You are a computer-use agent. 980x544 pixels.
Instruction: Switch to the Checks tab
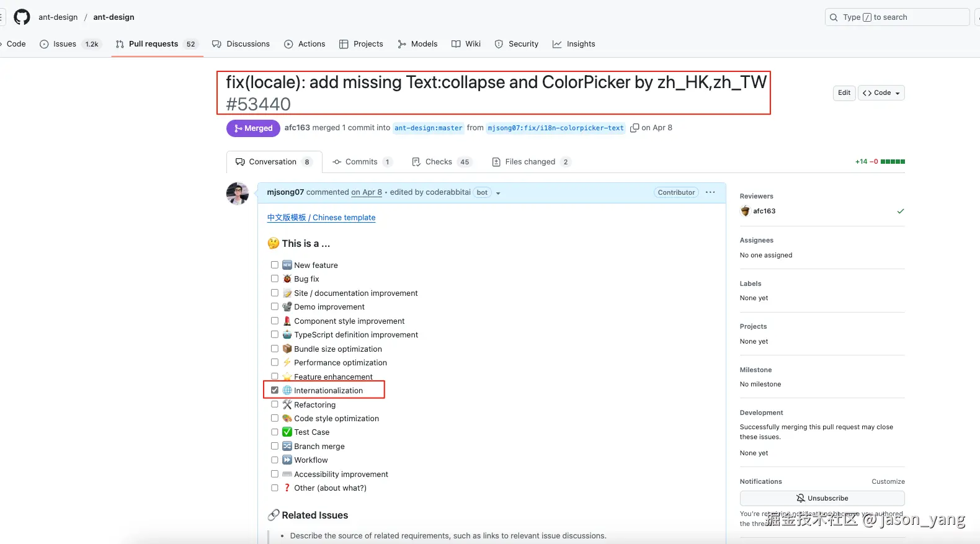pos(442,162)
